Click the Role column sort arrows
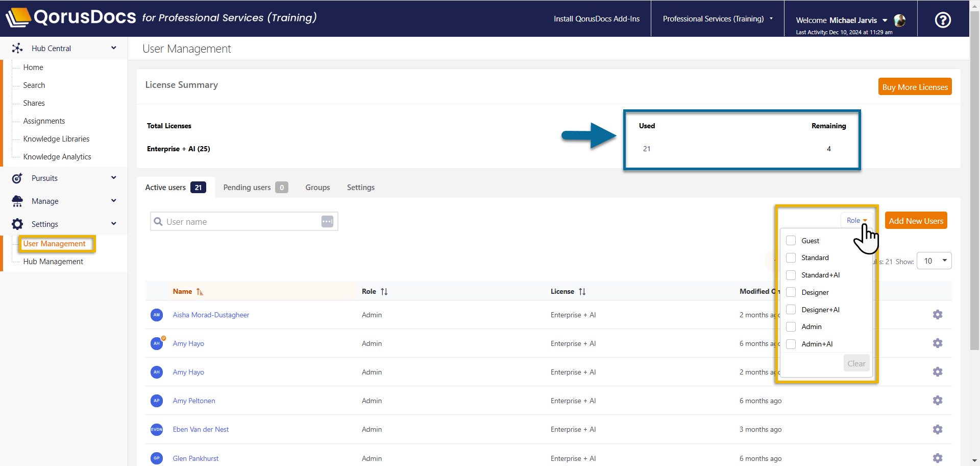980x466 pixels. pos(384,292)
